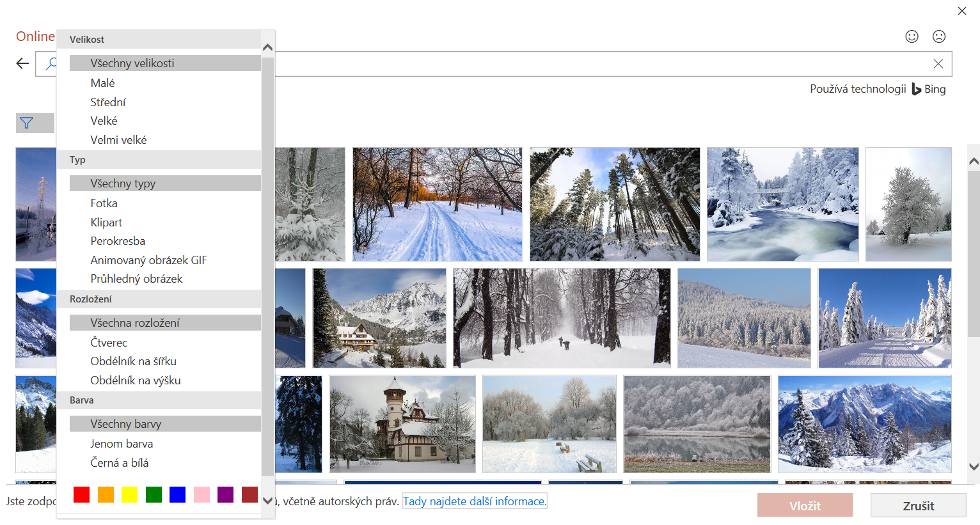Cancel the dialog with the Zrušit button
Screen dimensions: 980x525
(918, 505)
